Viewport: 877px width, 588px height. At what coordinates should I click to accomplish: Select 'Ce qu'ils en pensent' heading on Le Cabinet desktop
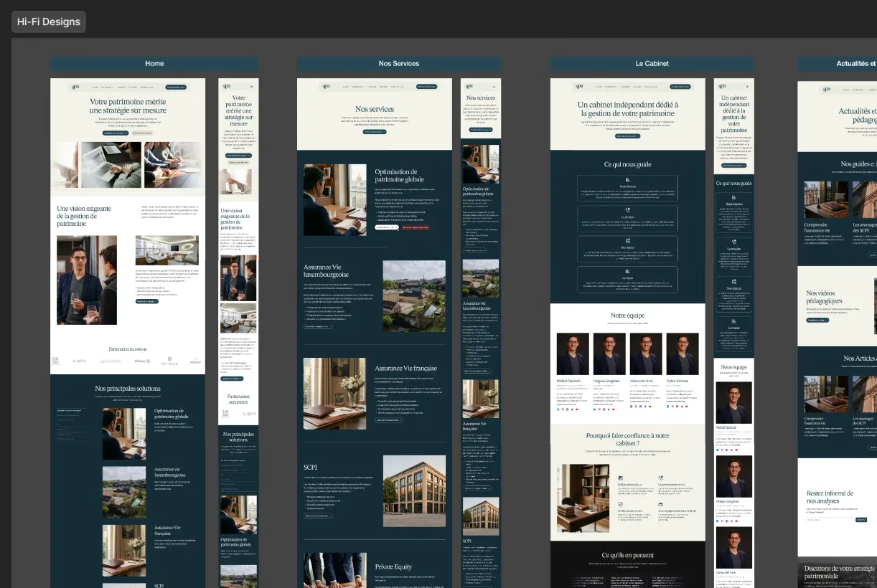click(x=628, y=555)
